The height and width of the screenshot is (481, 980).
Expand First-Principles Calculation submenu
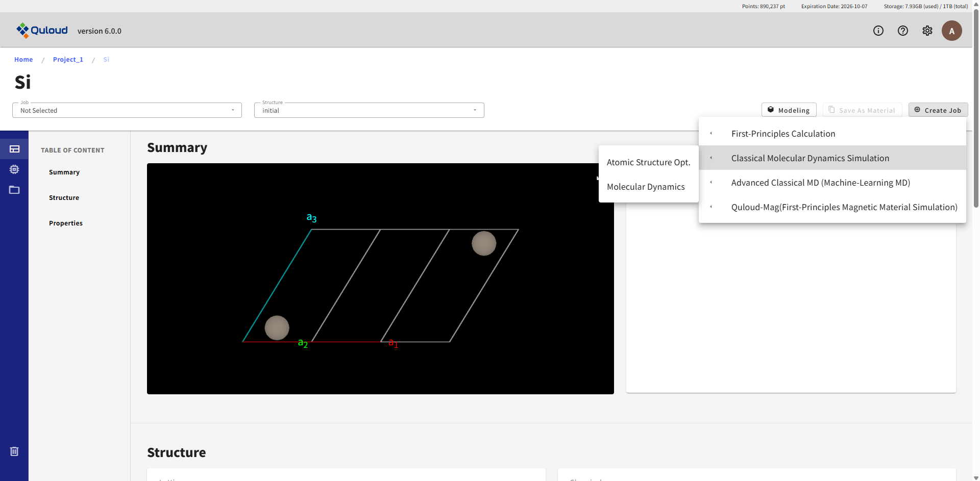(x=783, y=134)
